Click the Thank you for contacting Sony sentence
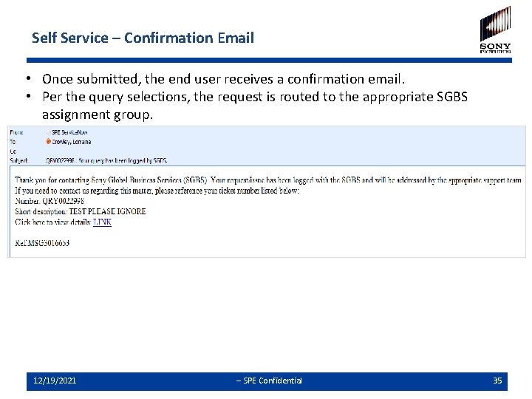 268,180
